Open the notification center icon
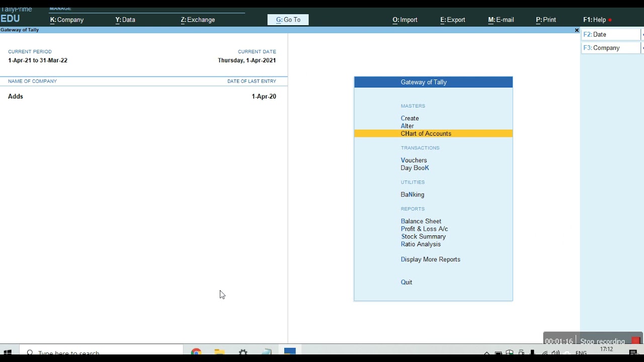Image resolution: width=644 pixels, height=362 pixels. (x=634, y=353)
